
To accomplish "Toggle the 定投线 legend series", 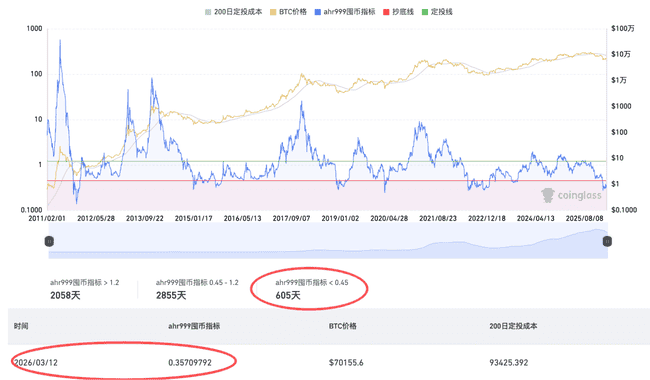I will tap(437, 12).
